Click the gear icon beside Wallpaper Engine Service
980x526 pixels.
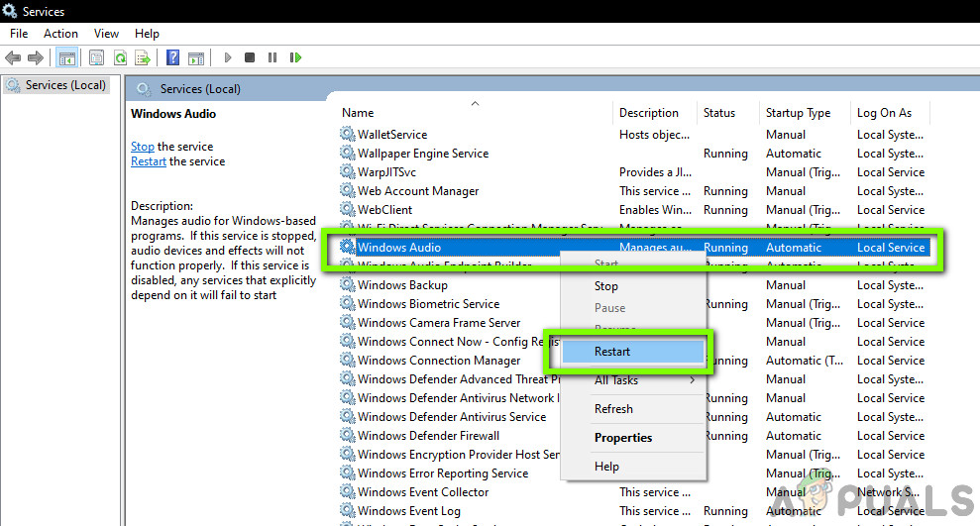[x=348, y=153]
